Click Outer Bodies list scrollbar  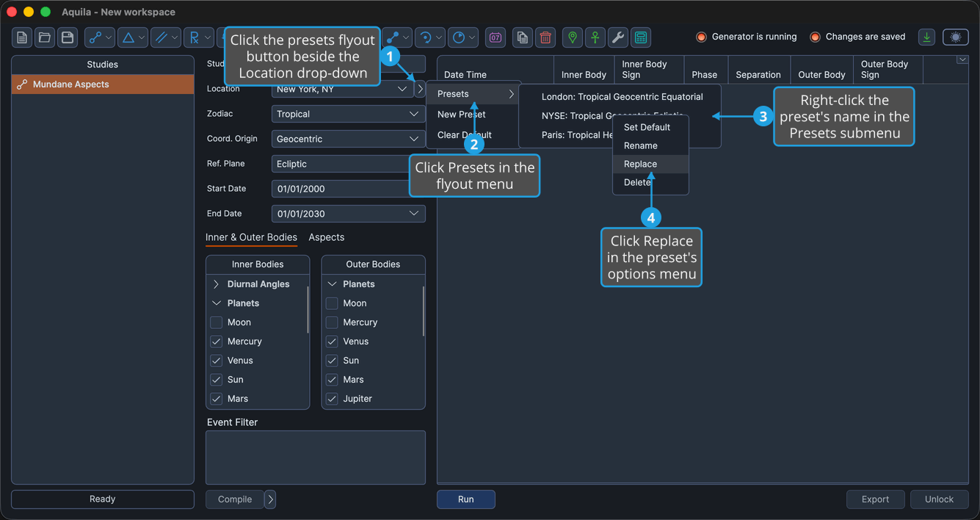pos(424,311)
